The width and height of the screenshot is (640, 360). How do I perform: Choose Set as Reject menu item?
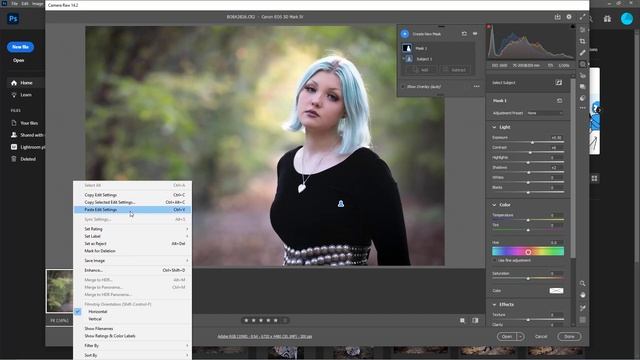click(132, 244)
